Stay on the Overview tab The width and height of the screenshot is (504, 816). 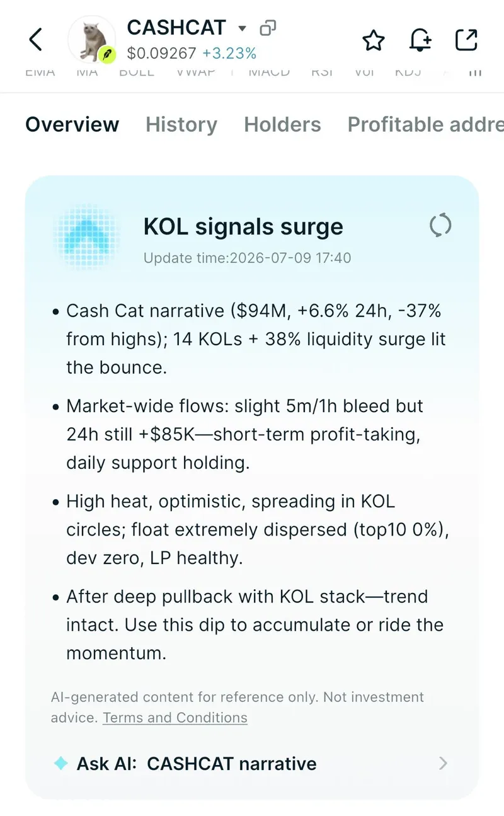coord(72,125)
